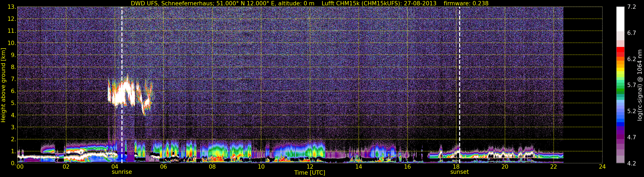Viewport: 644px width, 177px height.
Task: Click the height tick label '5.'
Action: click(x=13, y=103)
